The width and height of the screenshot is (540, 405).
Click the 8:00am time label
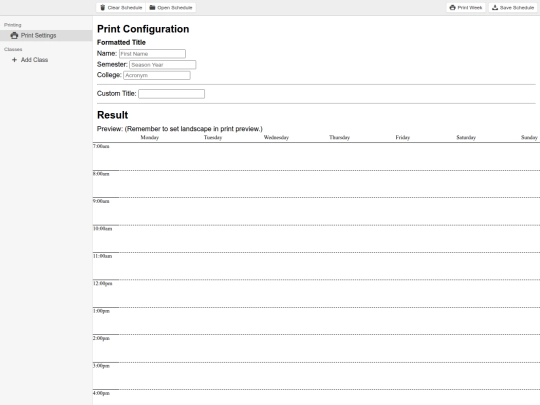pyautogui.click(x=101, y=174)
